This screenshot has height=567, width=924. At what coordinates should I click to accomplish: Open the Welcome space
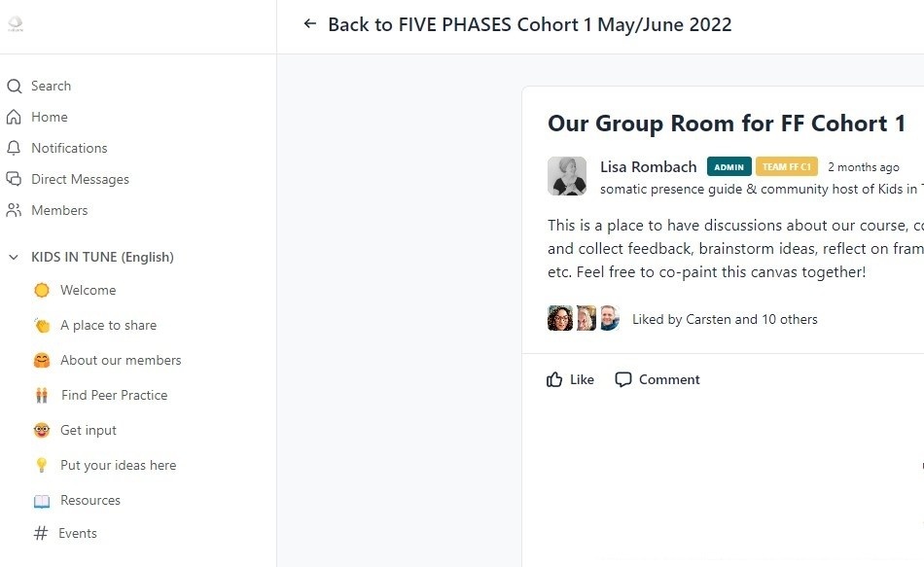(x=88, y=290)
